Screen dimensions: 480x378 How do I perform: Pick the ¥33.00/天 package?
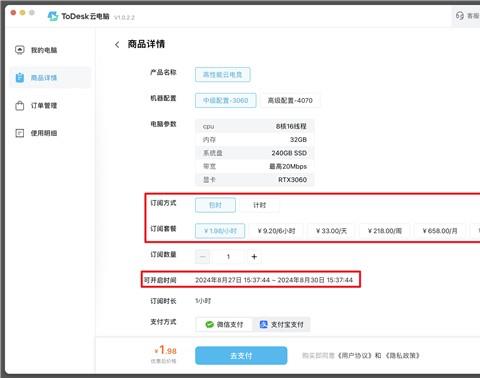point(331,231)
